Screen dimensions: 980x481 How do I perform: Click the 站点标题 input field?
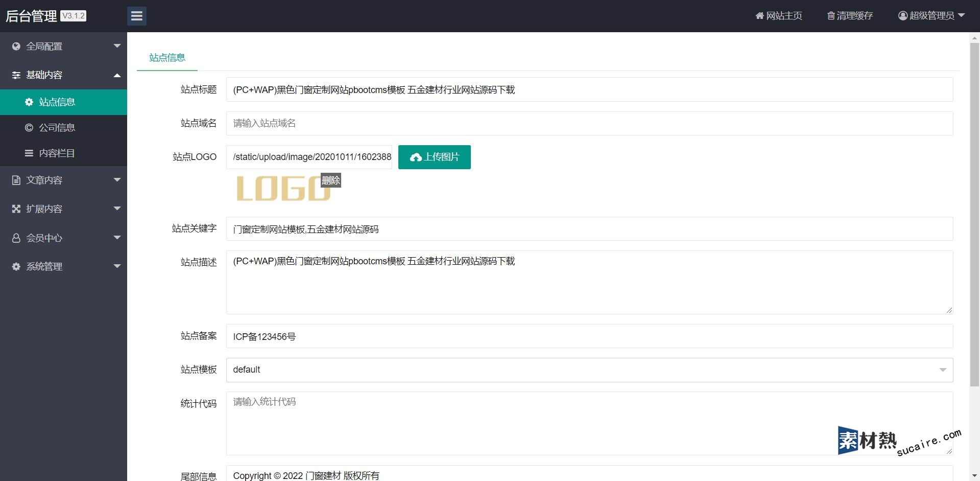coord(589,89)
